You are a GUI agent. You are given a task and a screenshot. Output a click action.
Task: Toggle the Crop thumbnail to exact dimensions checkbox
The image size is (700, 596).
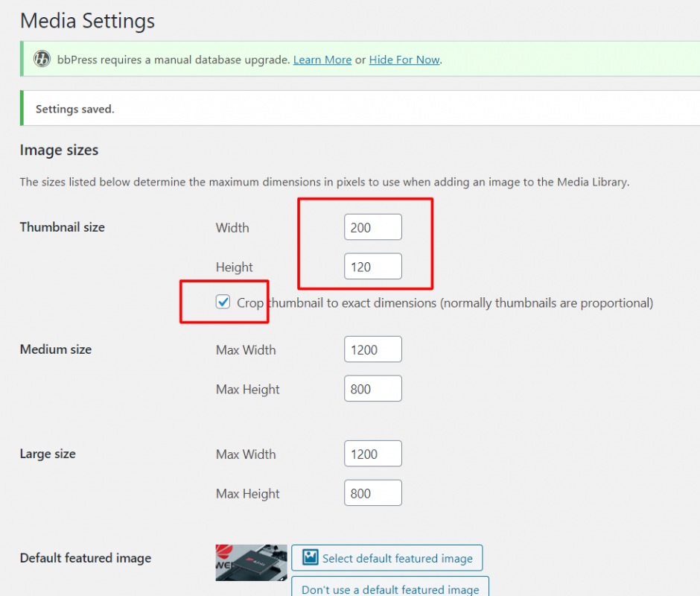click(223, 302)
